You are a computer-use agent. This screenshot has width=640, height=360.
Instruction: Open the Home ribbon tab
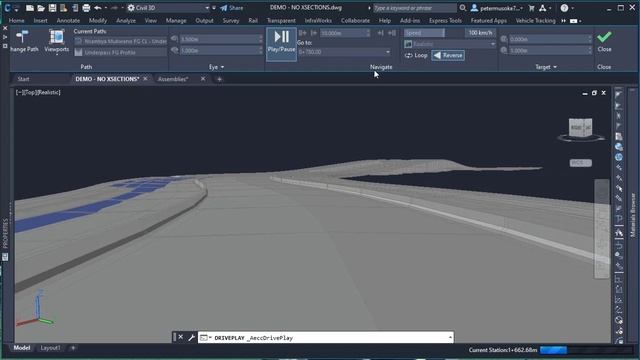(16, 20)
